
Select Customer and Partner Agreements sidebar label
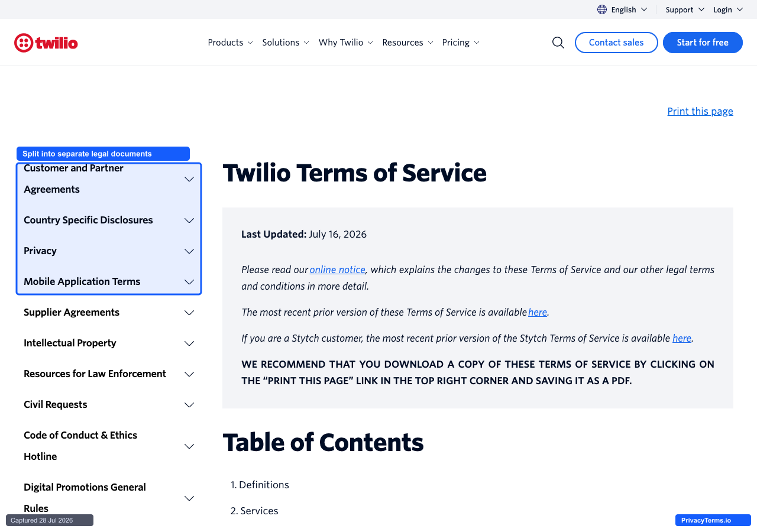(x=73, y=179)
